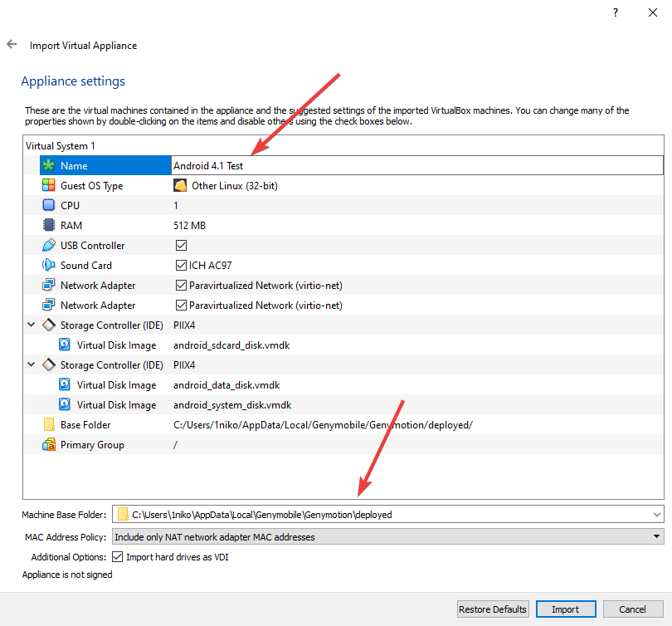Screen dimensions: 672x626
Task: Select the Primary Group row label
Action: [92, 445]
